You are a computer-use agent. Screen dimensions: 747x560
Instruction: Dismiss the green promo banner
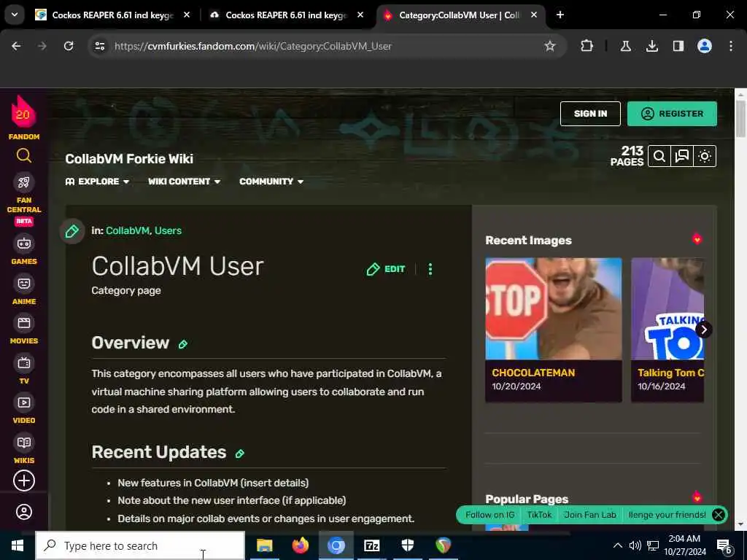click(719, 515)
